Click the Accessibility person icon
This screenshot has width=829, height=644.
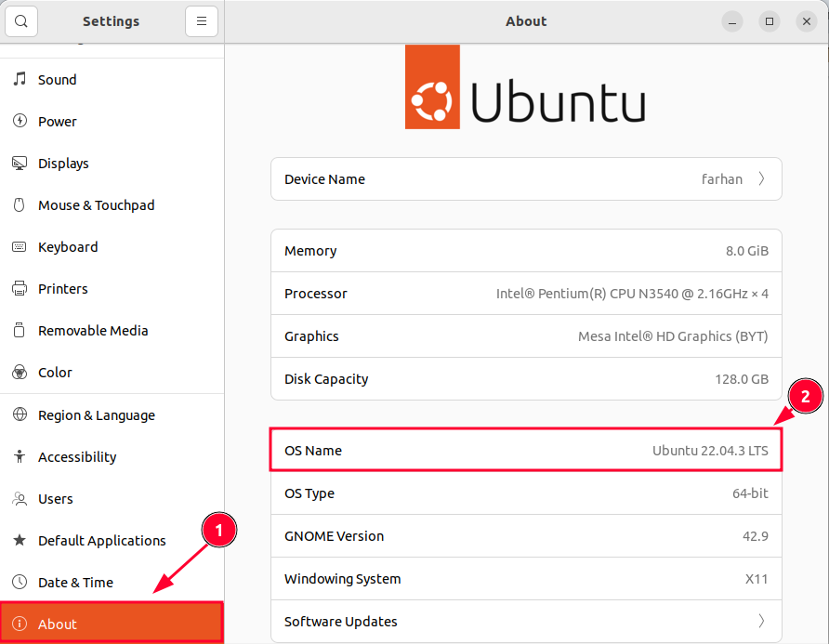(x=20, y=456)
